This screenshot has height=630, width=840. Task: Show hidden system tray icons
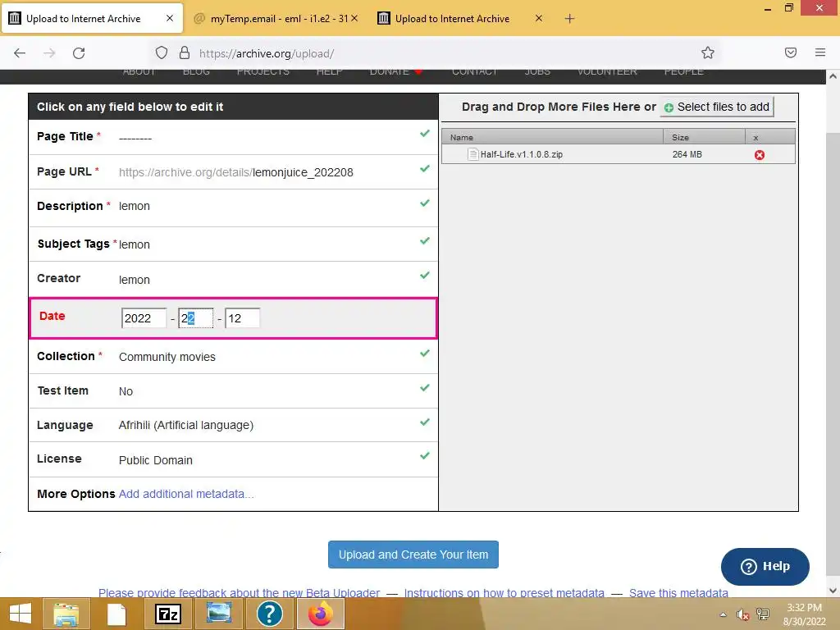click(x=724, y=614)
